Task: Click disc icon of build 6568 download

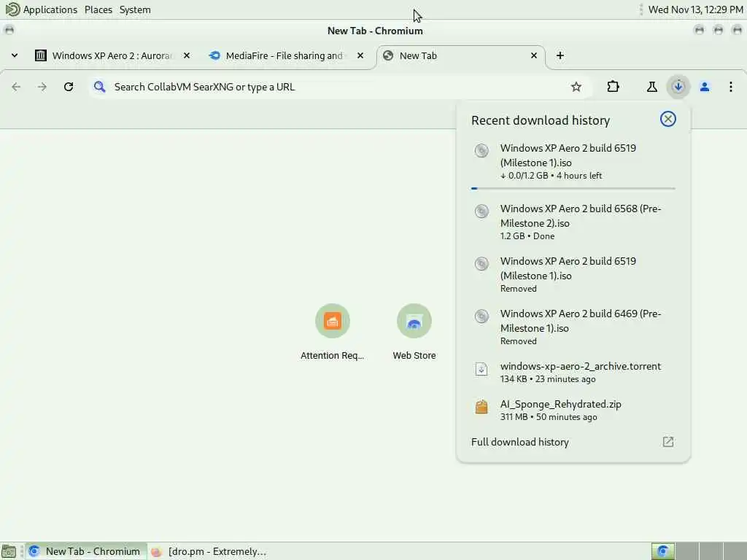Action: [481, 211]
